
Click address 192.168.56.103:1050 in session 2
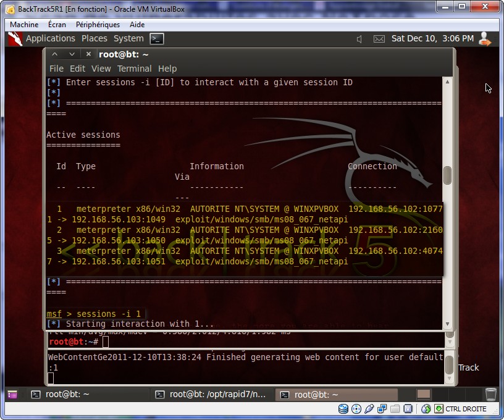[119, 240]
